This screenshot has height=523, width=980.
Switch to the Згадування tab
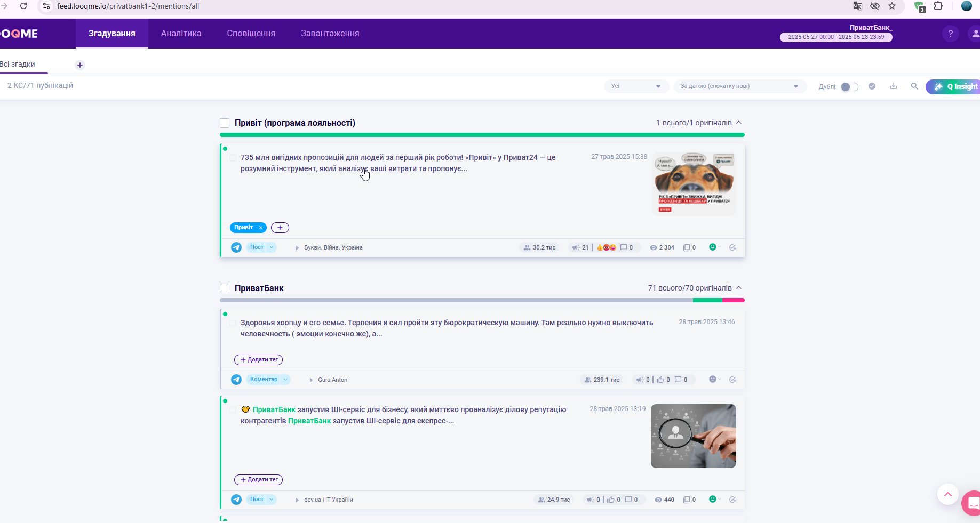click(112, 34)
